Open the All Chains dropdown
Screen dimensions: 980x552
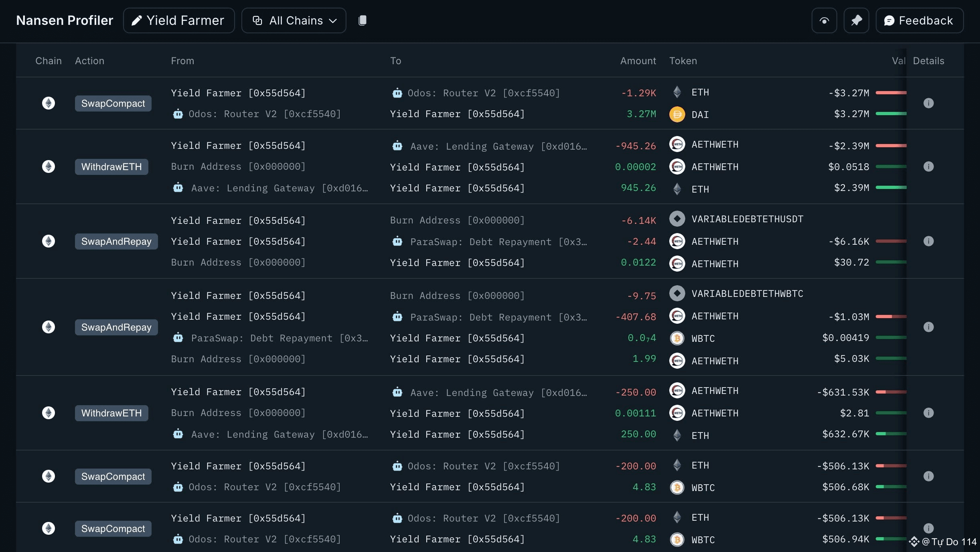(x=294, y=20)
